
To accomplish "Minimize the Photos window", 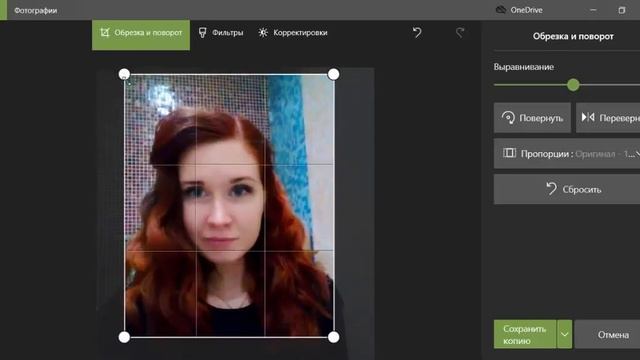I will [x=593, y=10].
